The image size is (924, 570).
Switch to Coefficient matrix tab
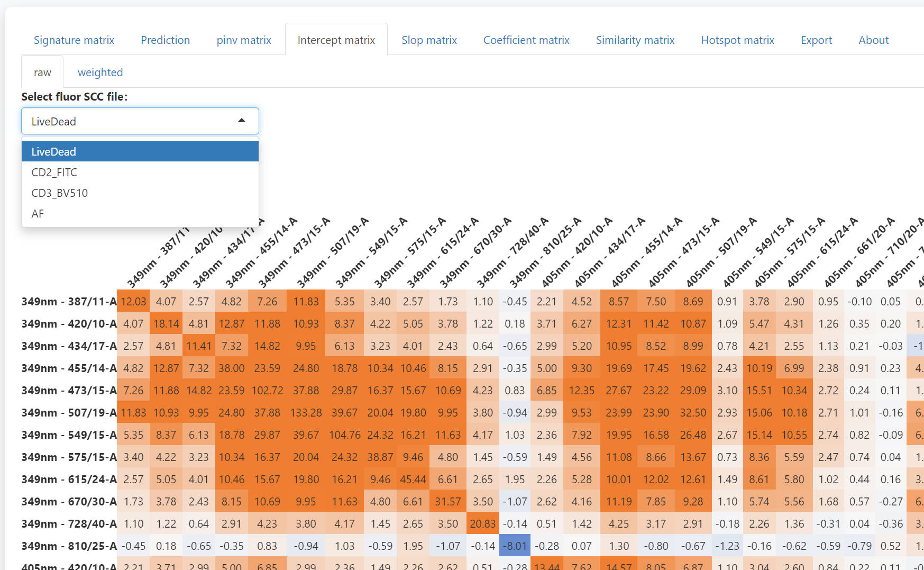tap(526, 40)
